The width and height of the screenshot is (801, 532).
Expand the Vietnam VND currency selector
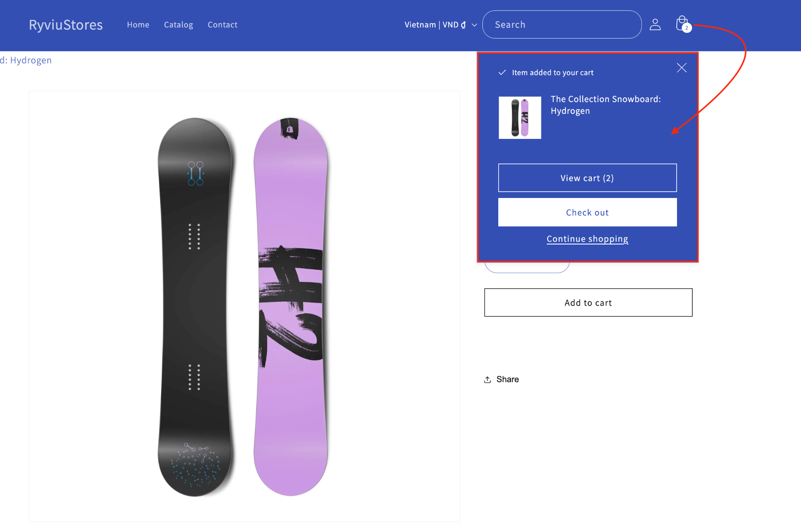tap(441, 25)
